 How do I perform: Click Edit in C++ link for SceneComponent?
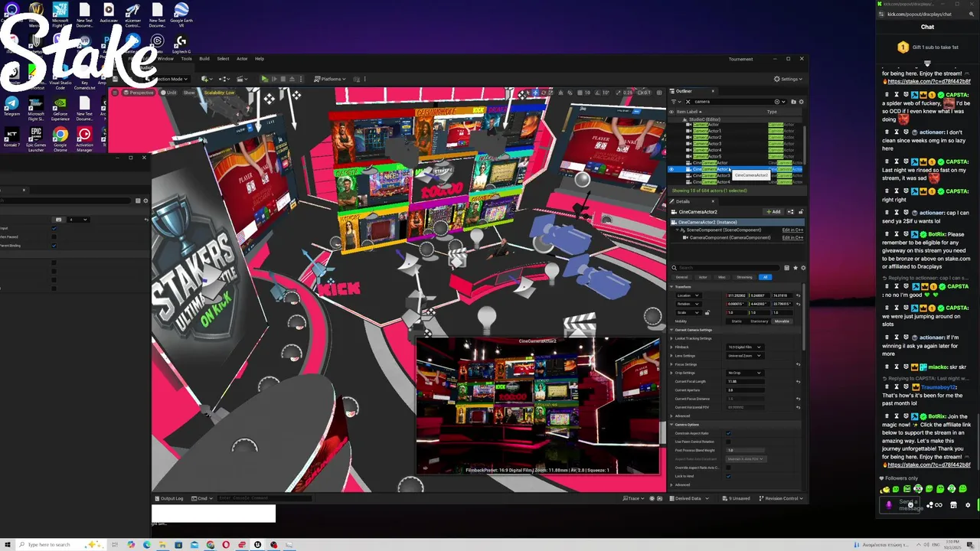[x=792, y=230]
